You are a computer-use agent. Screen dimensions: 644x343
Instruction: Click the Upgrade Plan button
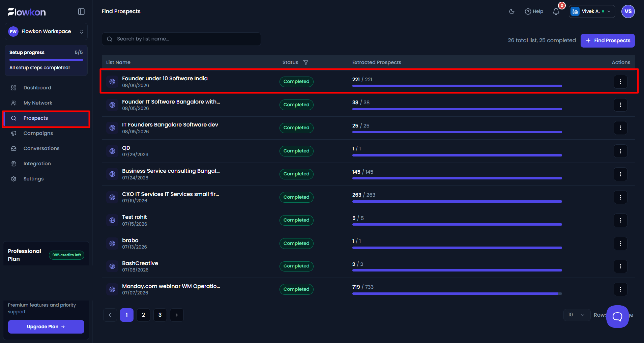coord(46,327)
